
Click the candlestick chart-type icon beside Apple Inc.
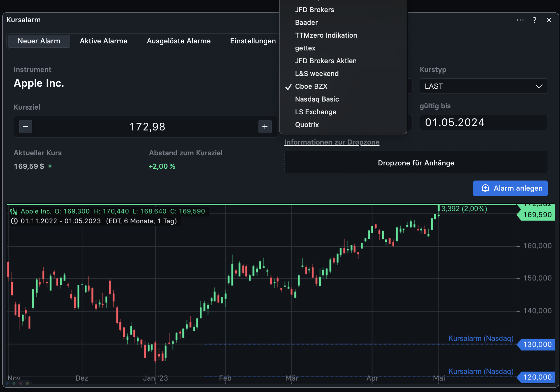13,211
